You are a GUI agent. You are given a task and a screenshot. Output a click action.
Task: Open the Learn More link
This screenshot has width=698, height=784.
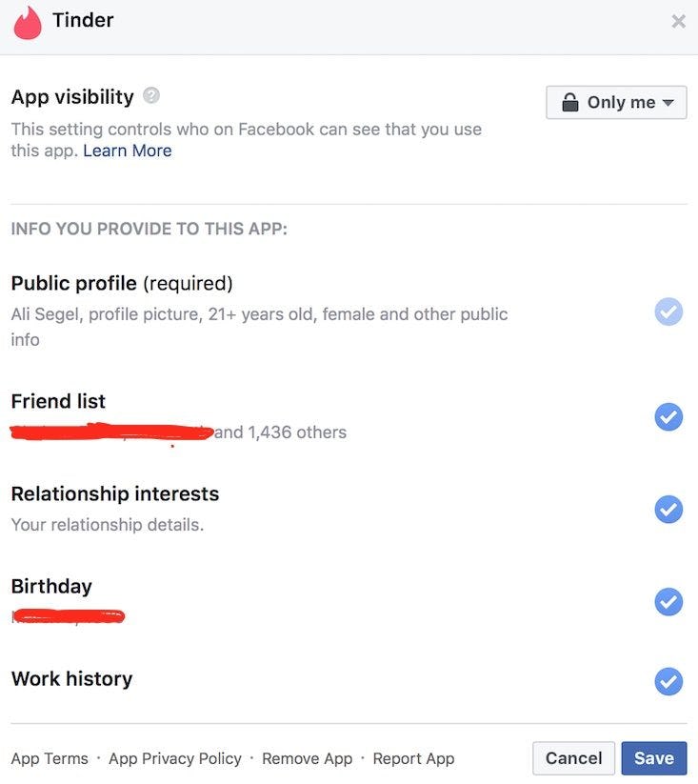tap(128, 151)
